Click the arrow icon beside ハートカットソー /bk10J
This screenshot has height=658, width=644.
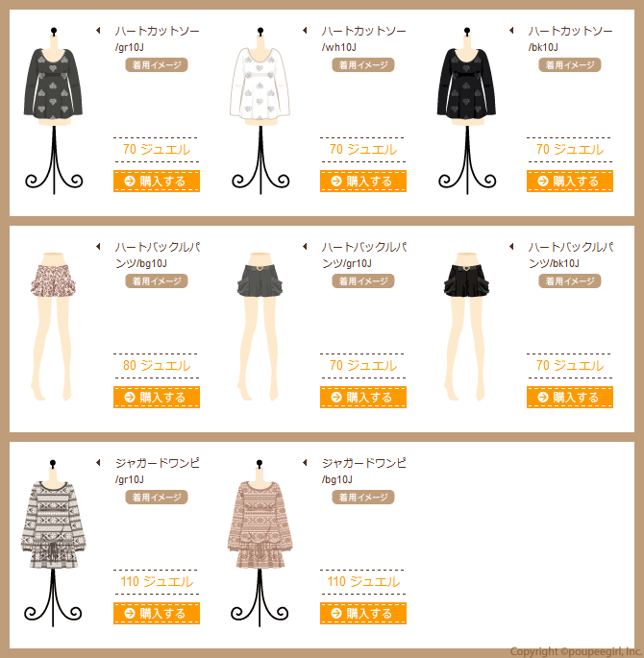(511, 30)
